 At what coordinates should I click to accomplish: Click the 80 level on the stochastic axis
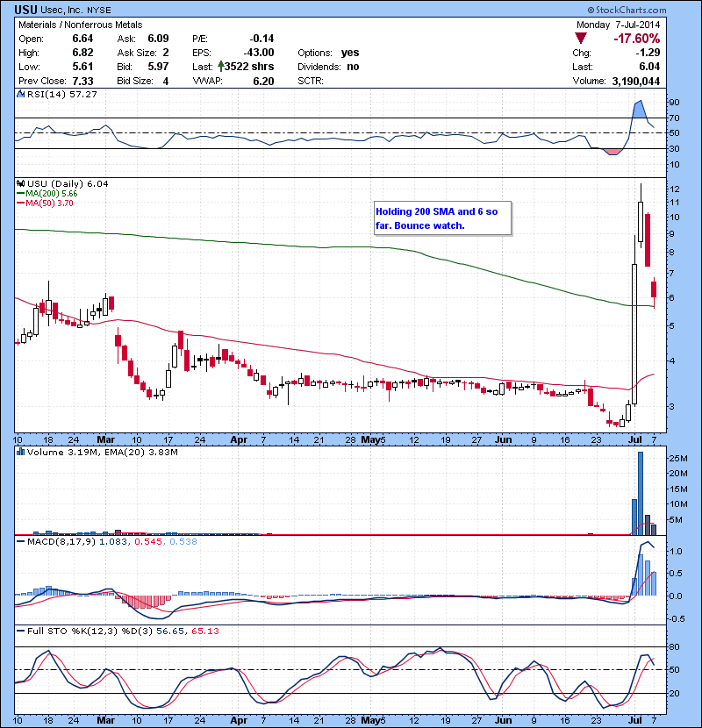pos(674,646)
